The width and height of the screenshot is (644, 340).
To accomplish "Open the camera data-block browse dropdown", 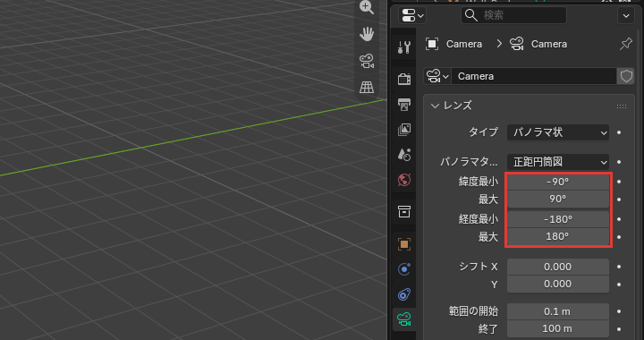I will [x=437, y=76].
